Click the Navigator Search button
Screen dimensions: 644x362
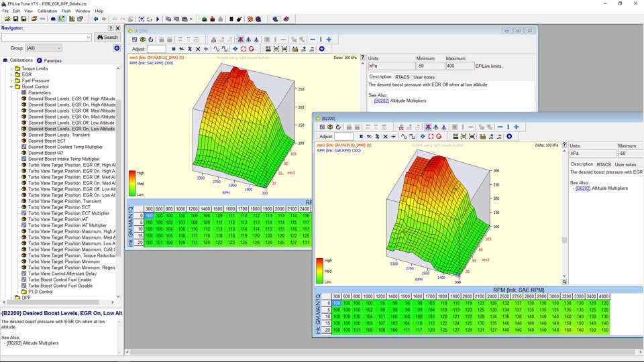[x=107, y=38]
